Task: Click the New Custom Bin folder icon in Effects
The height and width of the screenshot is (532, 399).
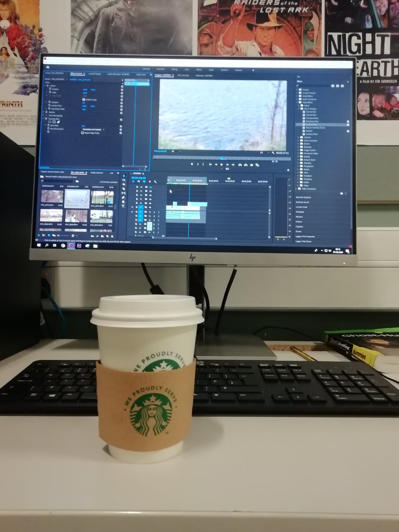Action: coord(341,193)
